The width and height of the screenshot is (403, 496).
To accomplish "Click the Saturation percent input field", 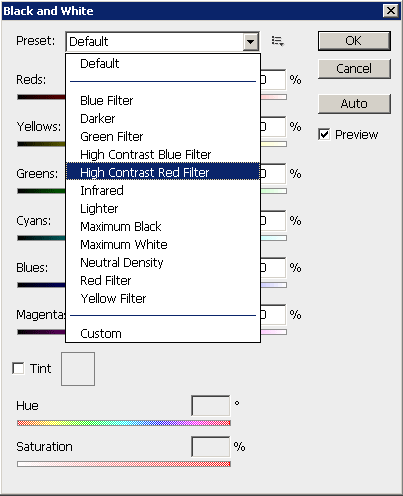I will pos(211,447).
